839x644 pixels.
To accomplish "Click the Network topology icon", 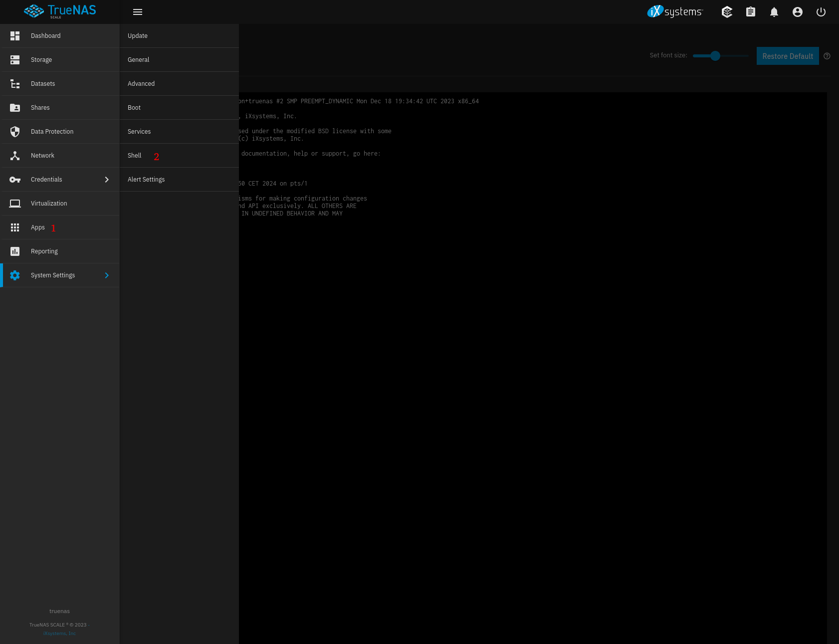I will point(15,156).
